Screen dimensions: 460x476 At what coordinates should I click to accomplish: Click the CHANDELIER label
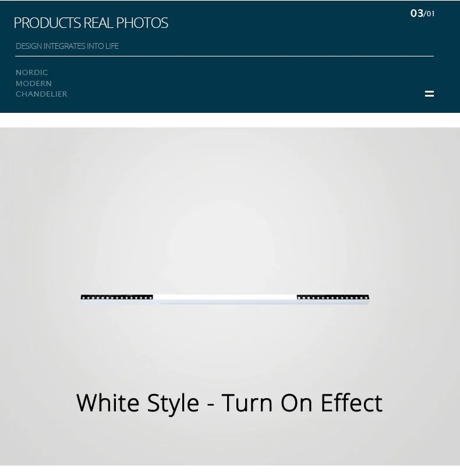tap(41, 94)
